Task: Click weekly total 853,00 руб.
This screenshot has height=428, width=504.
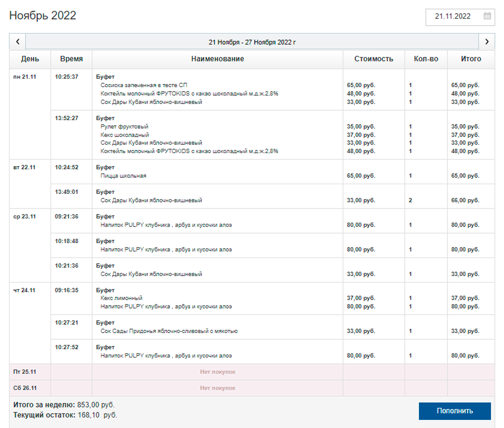Action: click(96, 405)
